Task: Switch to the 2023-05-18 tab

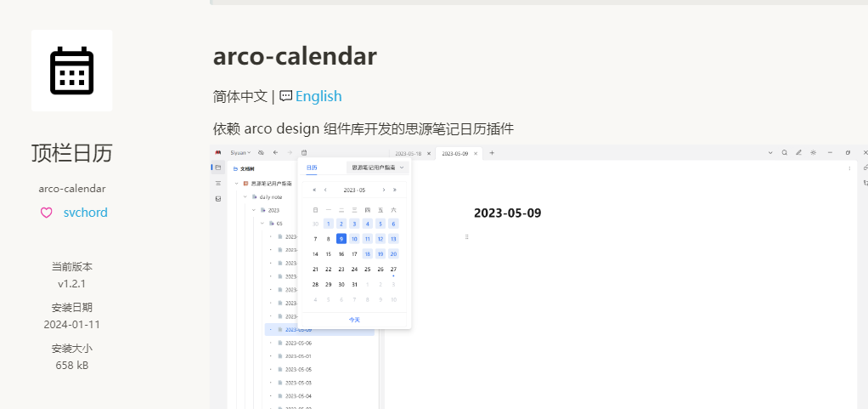Action: 409,153
